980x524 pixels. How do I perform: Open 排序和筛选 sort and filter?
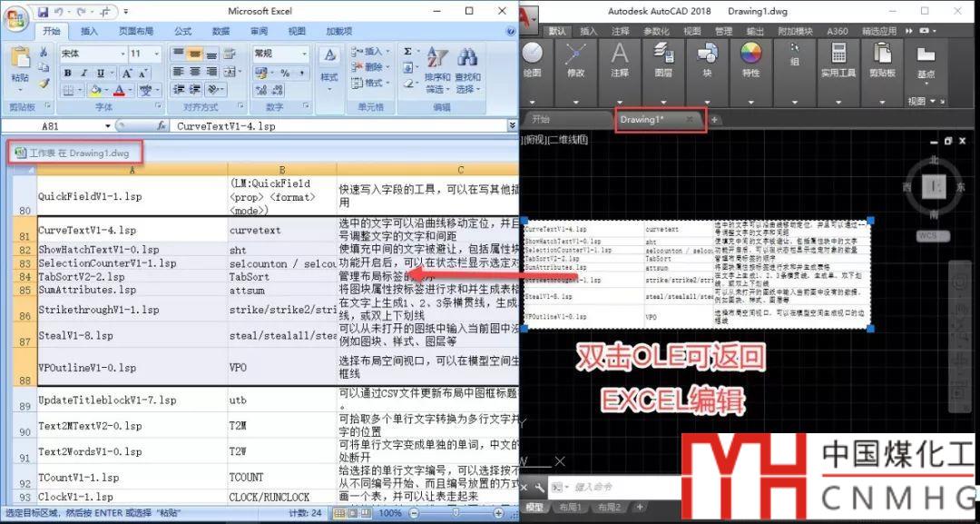click(x=437, y=71)
